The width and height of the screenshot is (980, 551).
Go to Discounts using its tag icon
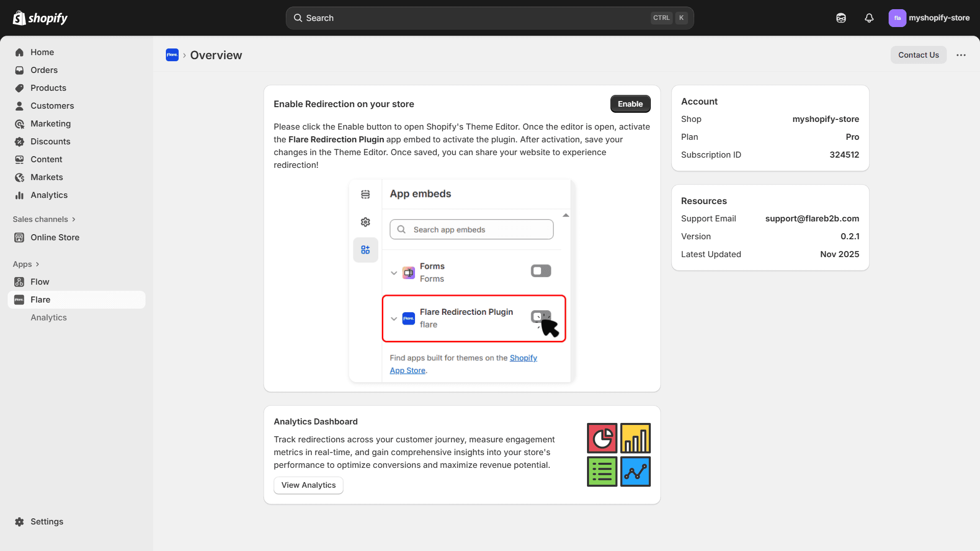[19, 141]
